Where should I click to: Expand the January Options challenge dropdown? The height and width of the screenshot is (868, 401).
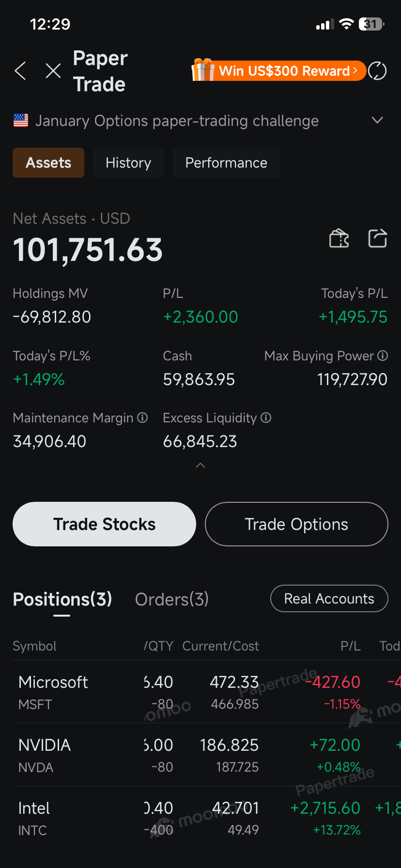[x=377, y=120]
